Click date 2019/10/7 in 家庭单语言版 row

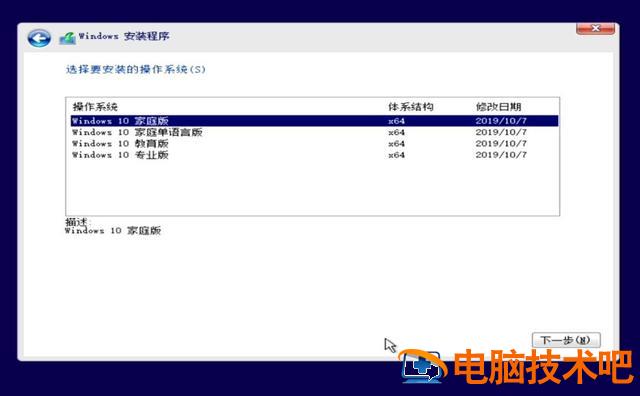click(x=501, y=132)
